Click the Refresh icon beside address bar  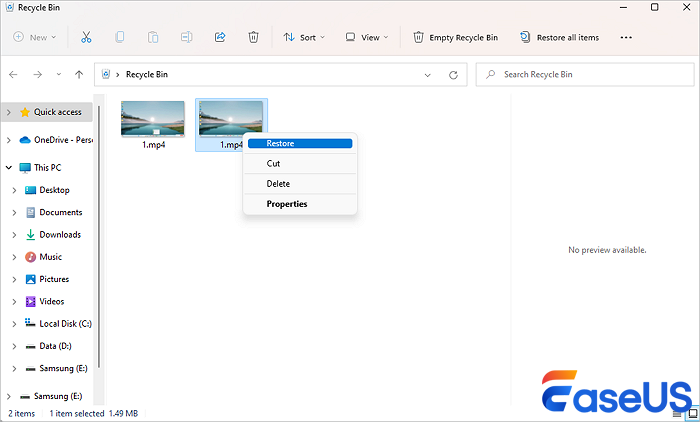[454, 74]
